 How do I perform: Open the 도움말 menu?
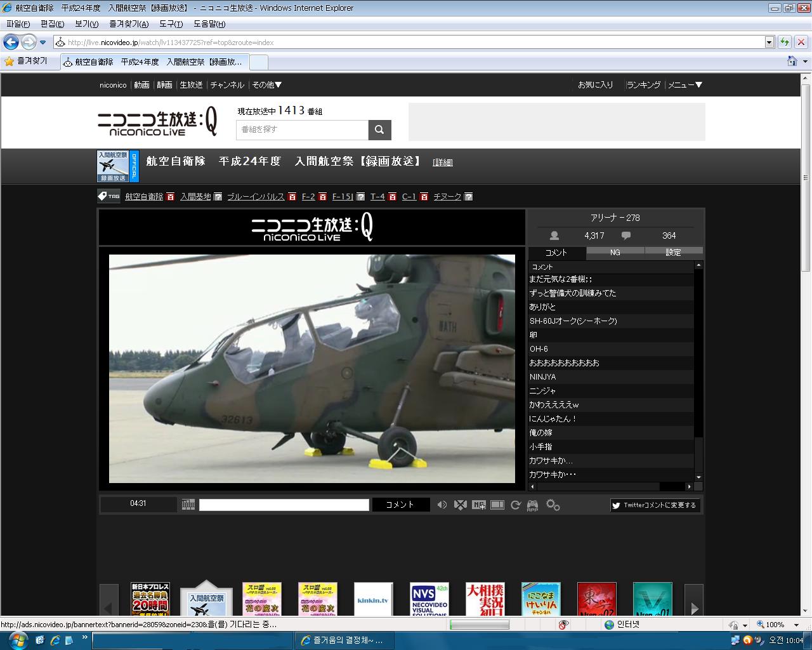pyautogui.click(x=209, y=24)
